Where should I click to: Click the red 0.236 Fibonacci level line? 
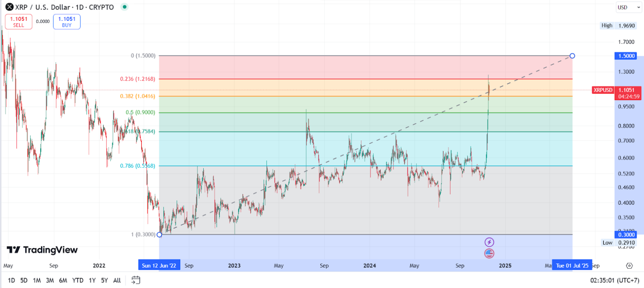tap(329, 79)
